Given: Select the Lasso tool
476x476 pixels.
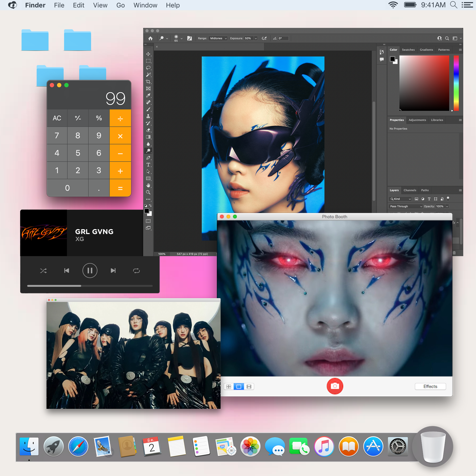Looking at the screenshot, I should click(148, 68).
